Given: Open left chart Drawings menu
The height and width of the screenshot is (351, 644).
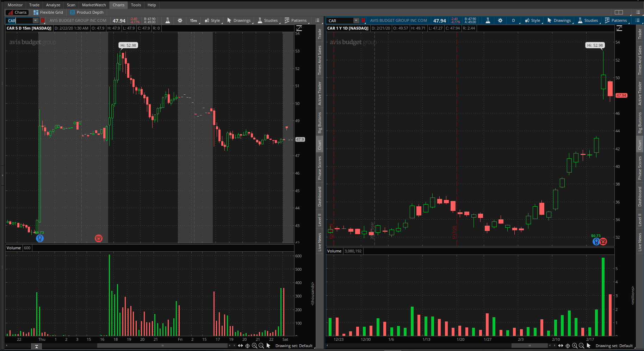Looking at the screenshot, I should click(239, 20).
